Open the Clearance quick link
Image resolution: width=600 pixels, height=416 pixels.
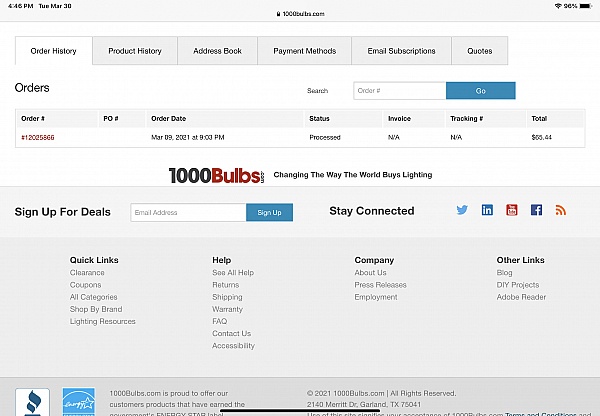coord(87,272)
